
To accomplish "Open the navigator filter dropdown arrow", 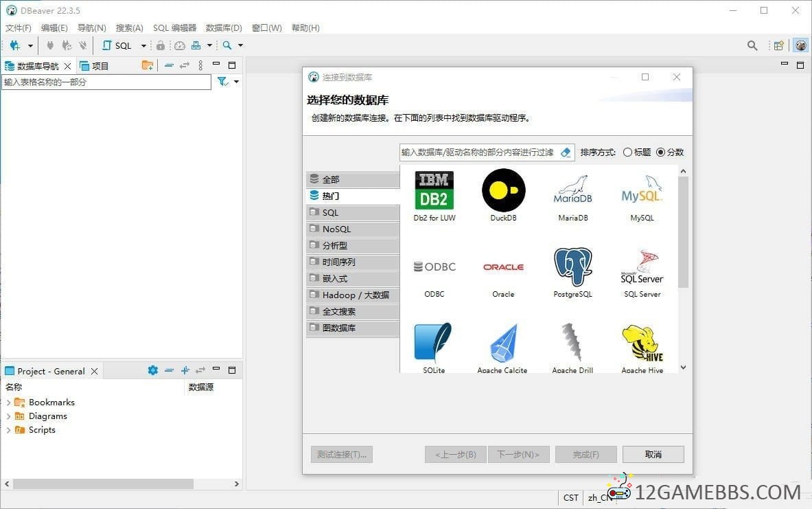I will (x=236, y=81).
